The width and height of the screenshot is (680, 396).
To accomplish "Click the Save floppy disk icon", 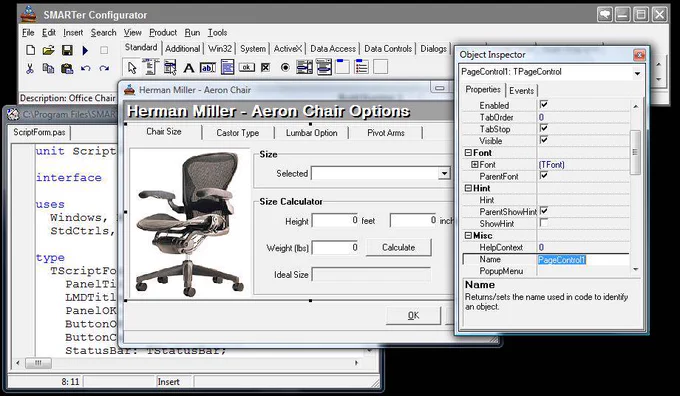I will [x=67, y=50].
